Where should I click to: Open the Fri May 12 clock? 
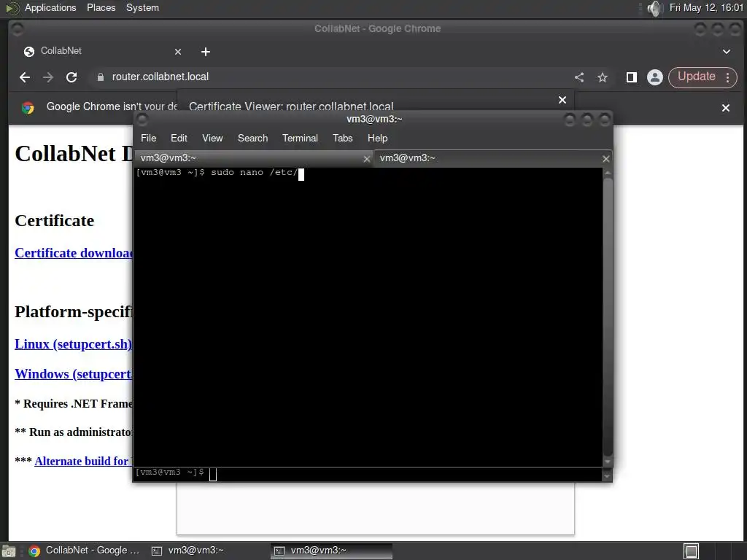tap(706, 7)
